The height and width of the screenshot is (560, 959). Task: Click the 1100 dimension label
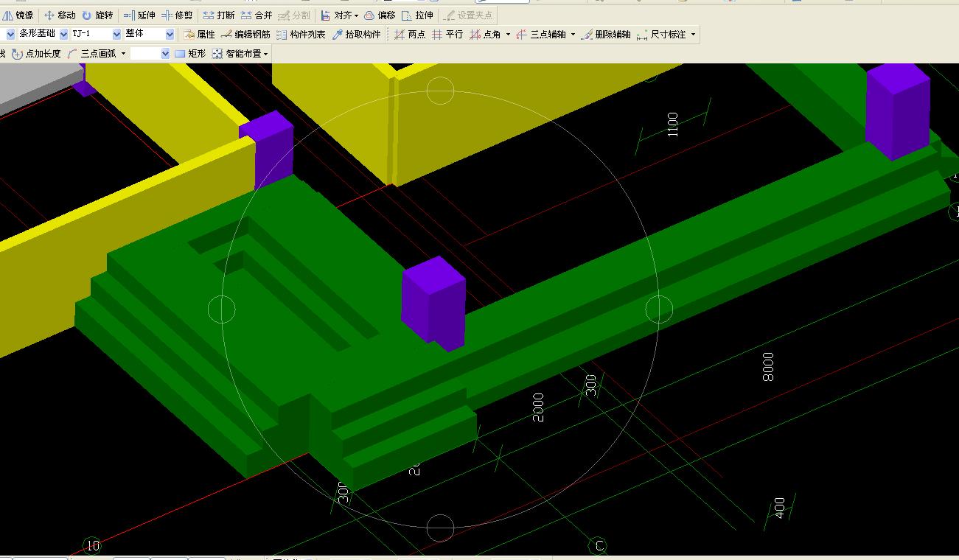pyautogui.click(x=672, y=125)
